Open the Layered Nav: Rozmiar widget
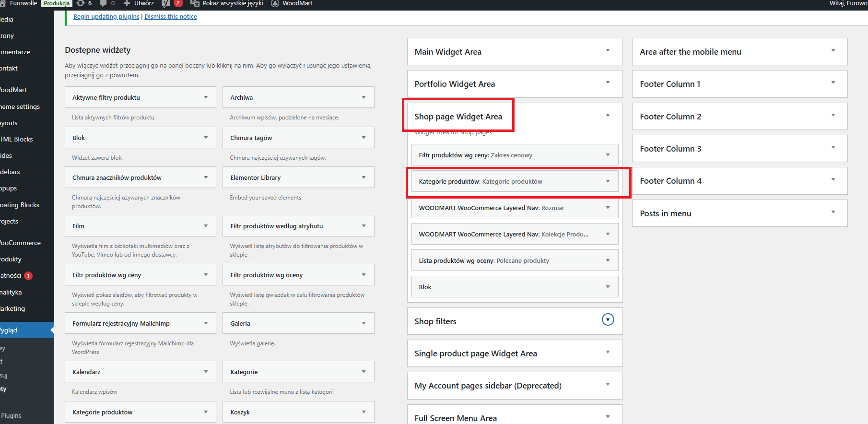The height and width of the screenshot is (424, 868). (515, 208)
